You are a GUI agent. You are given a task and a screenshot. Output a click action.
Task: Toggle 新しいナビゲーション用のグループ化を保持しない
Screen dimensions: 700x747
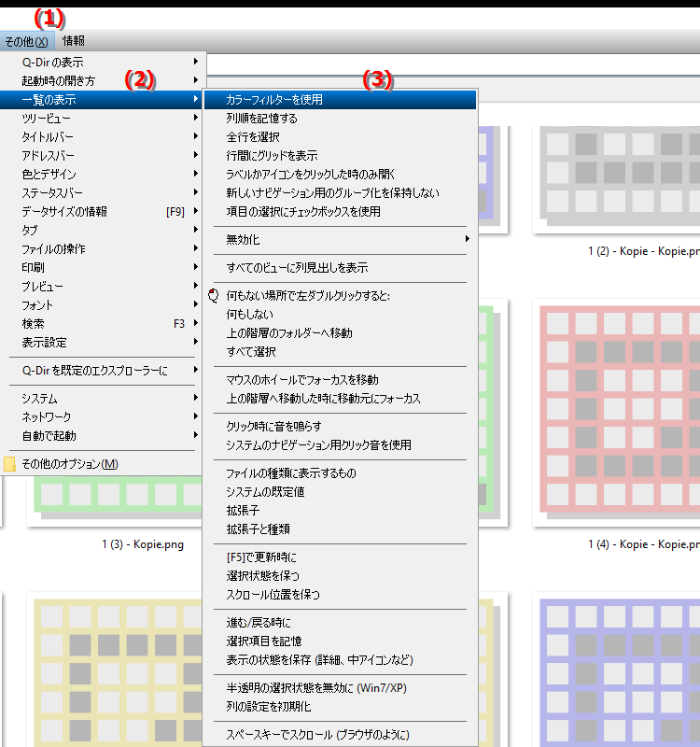coord(340,192)
